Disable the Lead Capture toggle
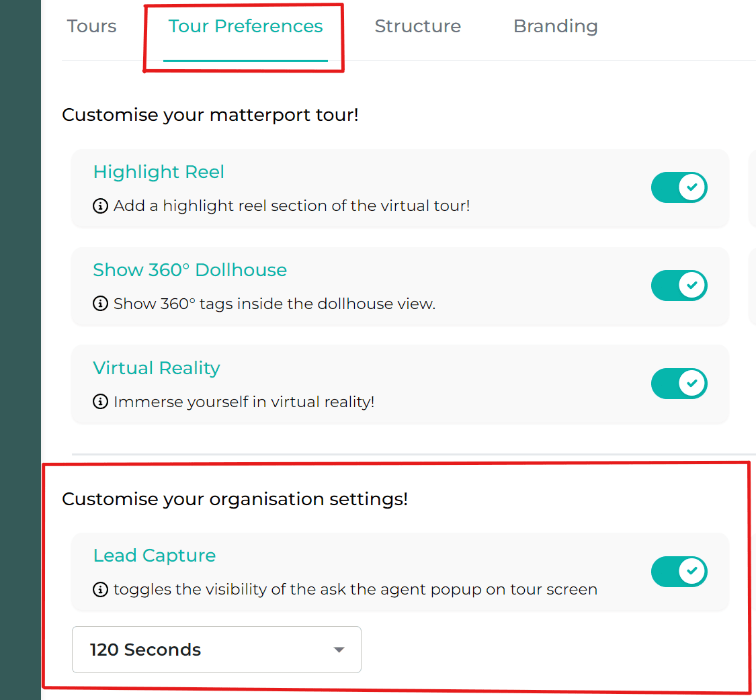Viewport: 756px width, 700px height. pos(679,571)
